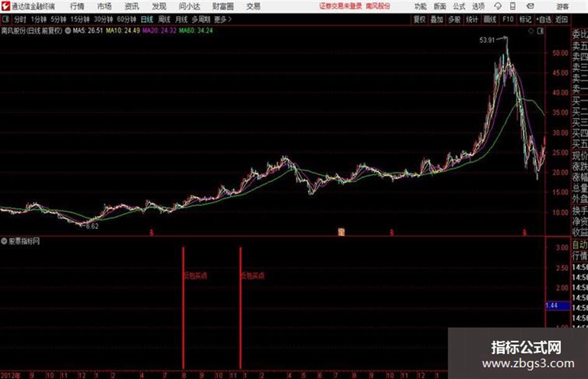Switch to the 5分钟 period tab
588x379 pixels.
pos(58,19)
